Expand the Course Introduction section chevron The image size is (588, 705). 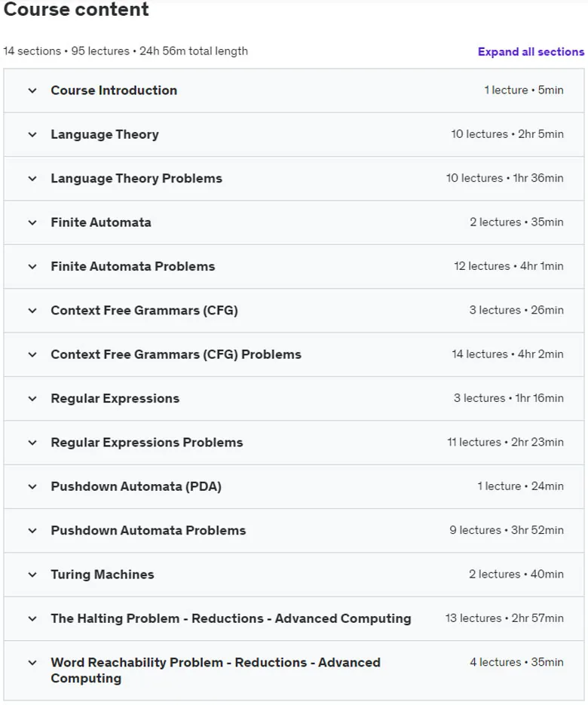[32, 90]
